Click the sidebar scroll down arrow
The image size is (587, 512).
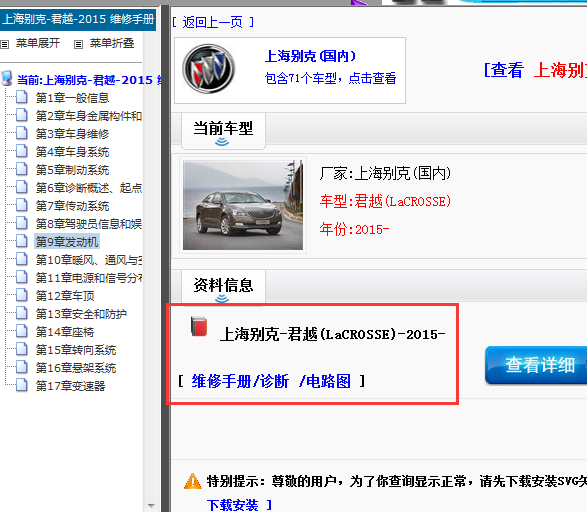click(151, 506)
